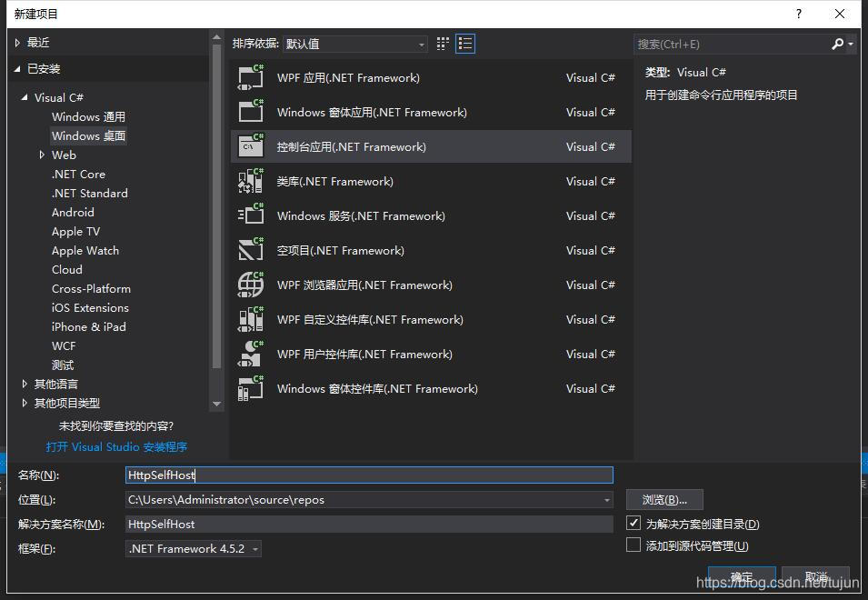Screen dimensions: 868x600
Task: Collapse the 已安装 (Installed) node
Action: point(17,68)
